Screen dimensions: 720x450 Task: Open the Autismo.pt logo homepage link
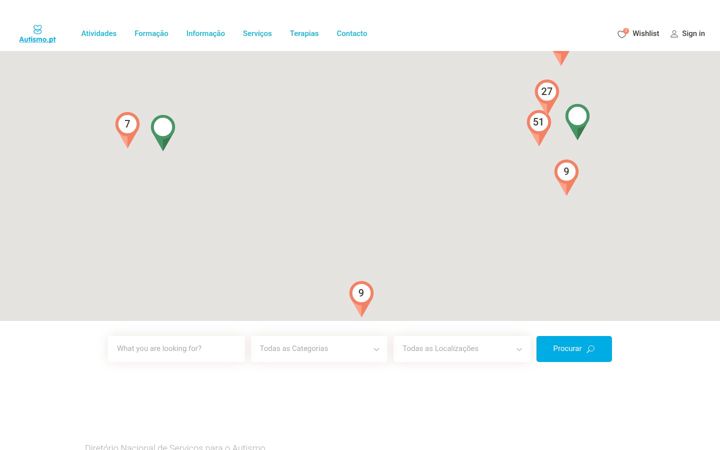37,34
